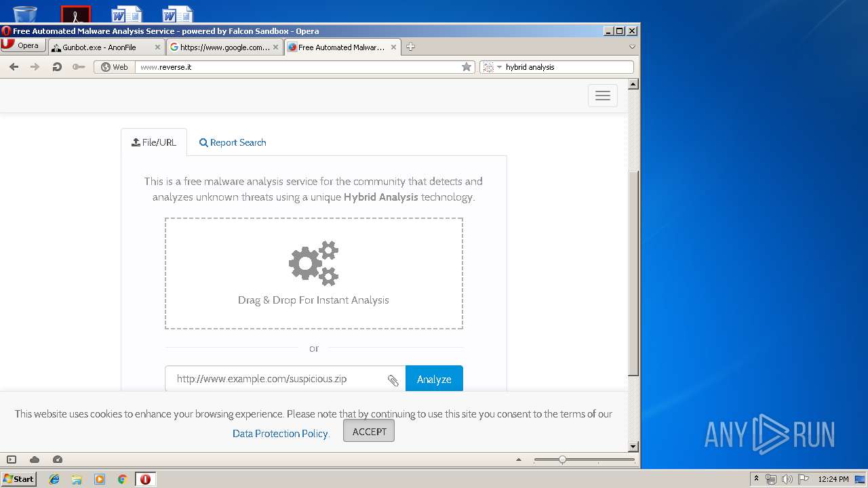
Task: Open zoom options arrow in status bar
Action: (519, 460)
